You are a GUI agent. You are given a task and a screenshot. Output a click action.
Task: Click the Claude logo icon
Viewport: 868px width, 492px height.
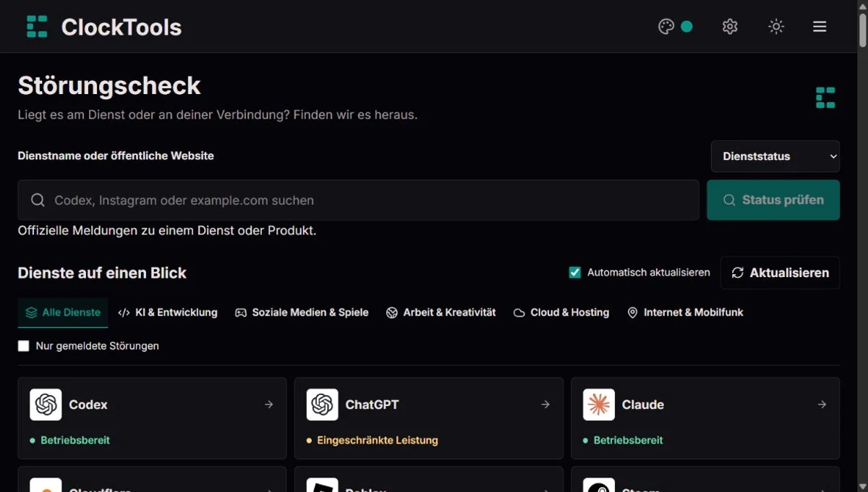(x=599, y=404)
